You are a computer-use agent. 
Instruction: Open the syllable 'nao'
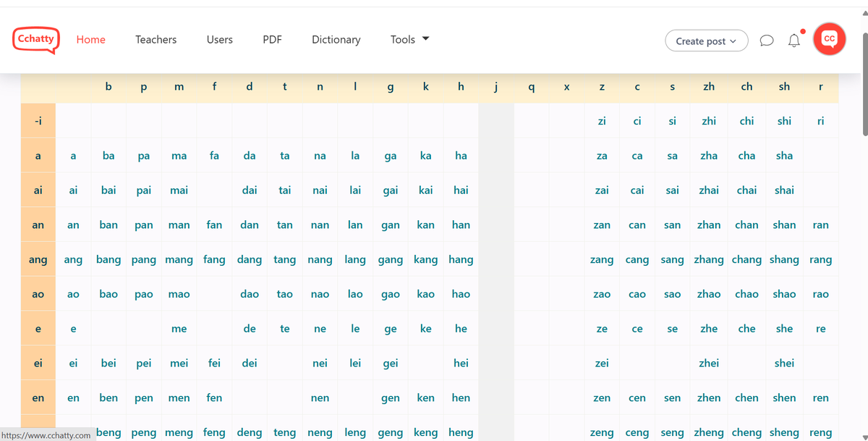[320, 294]
